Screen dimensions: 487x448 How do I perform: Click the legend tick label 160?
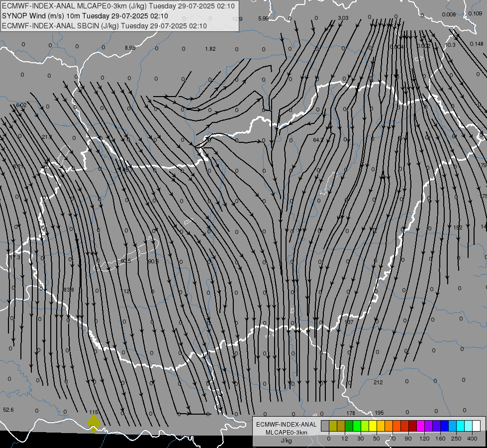click(x=440, y=439)
